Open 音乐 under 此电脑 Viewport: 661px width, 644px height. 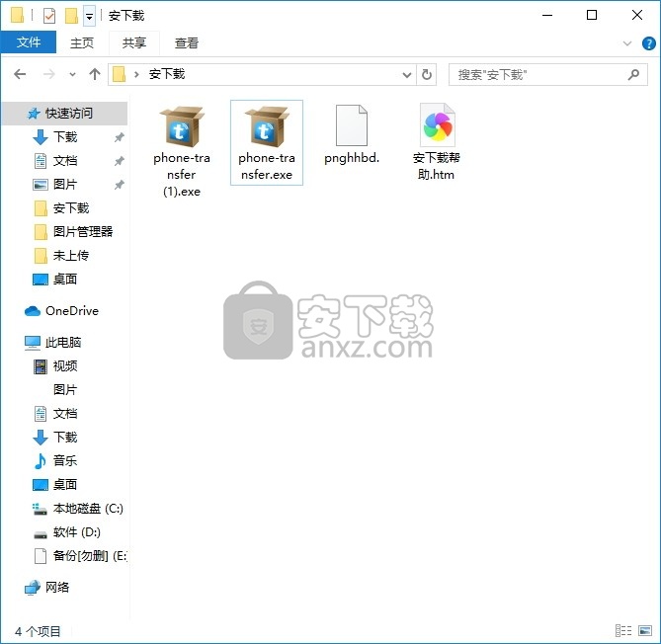pyautogui.click(x=64, y=460)
